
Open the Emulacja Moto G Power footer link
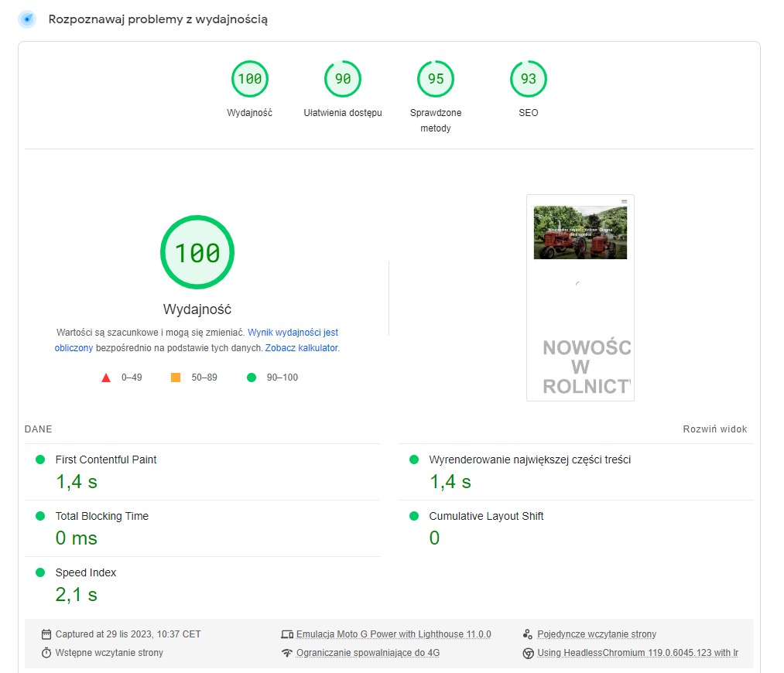(394, 634)
